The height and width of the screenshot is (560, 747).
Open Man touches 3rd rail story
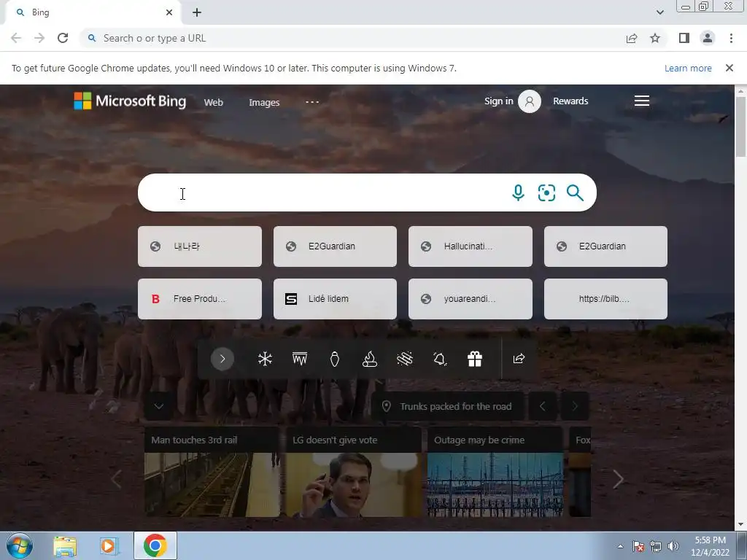click(212, 472)
